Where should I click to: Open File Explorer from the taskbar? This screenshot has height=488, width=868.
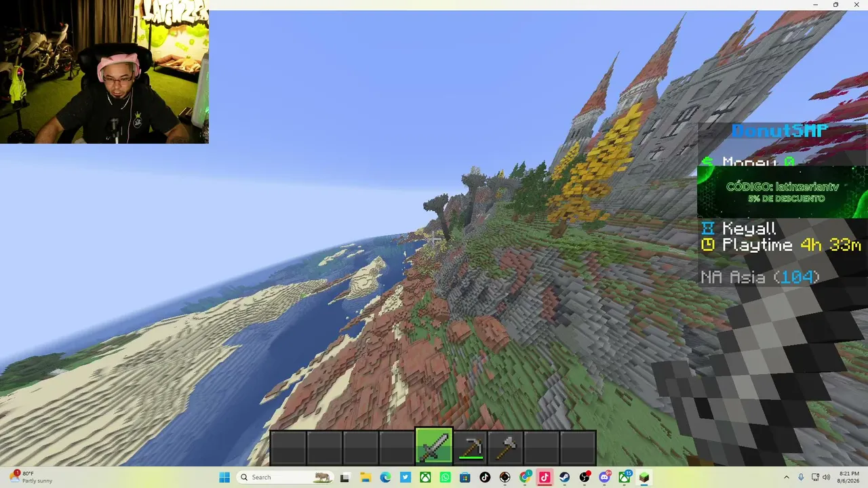pos(365,477)
